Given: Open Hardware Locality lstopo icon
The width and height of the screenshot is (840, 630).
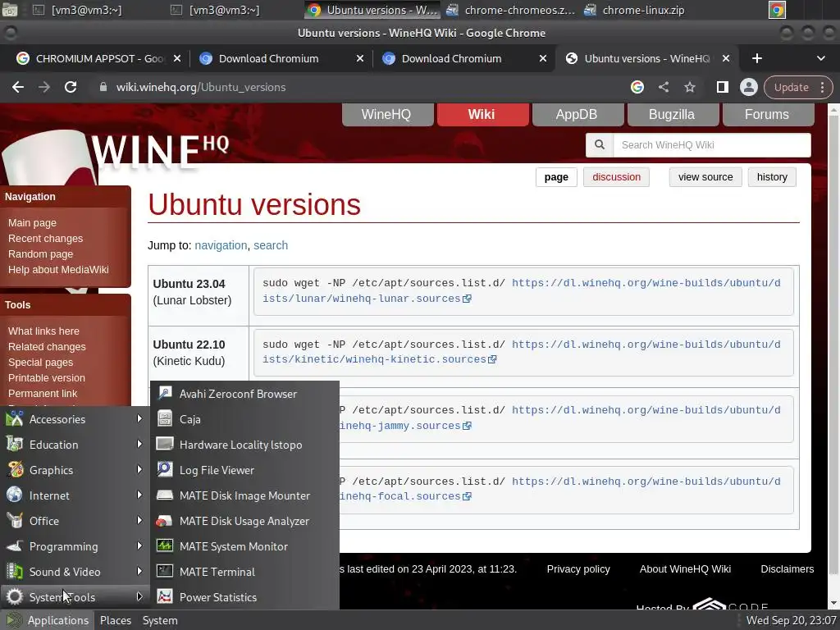Looking at the screenshot, I should (164, 444).
